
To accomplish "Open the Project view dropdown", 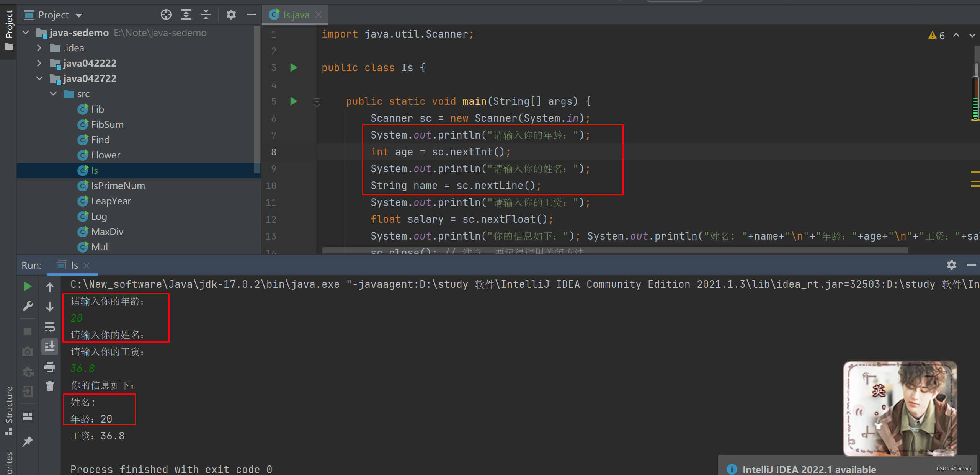I will [x=79, y=15].
